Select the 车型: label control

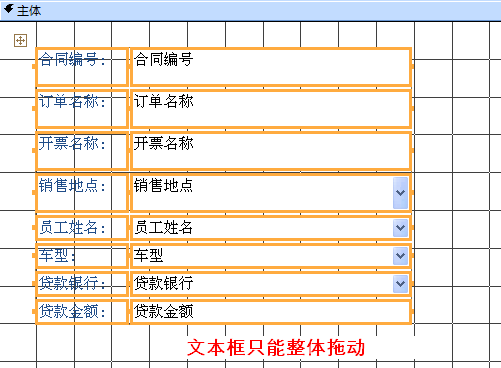point(82,256)
